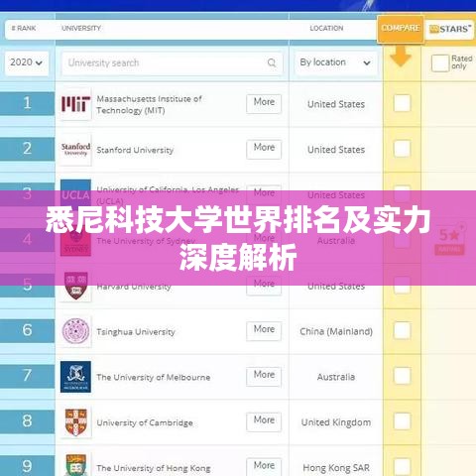Expand the By location dropdown
The height and width of the screenshot is (476, 476).
335,62
